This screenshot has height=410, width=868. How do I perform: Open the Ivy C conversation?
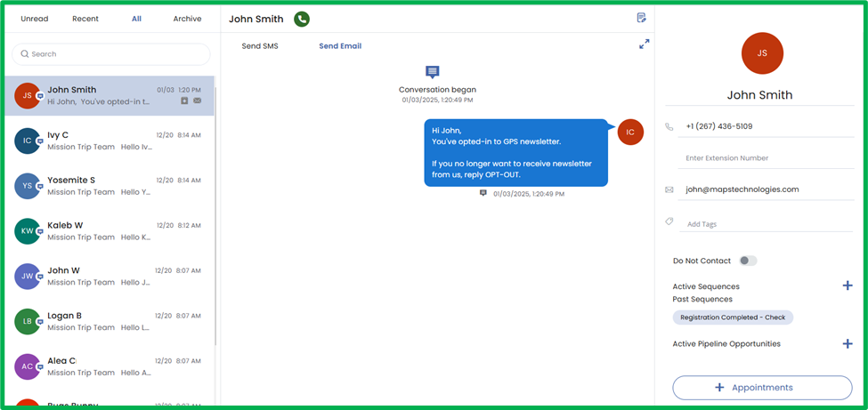coord(109,141)
